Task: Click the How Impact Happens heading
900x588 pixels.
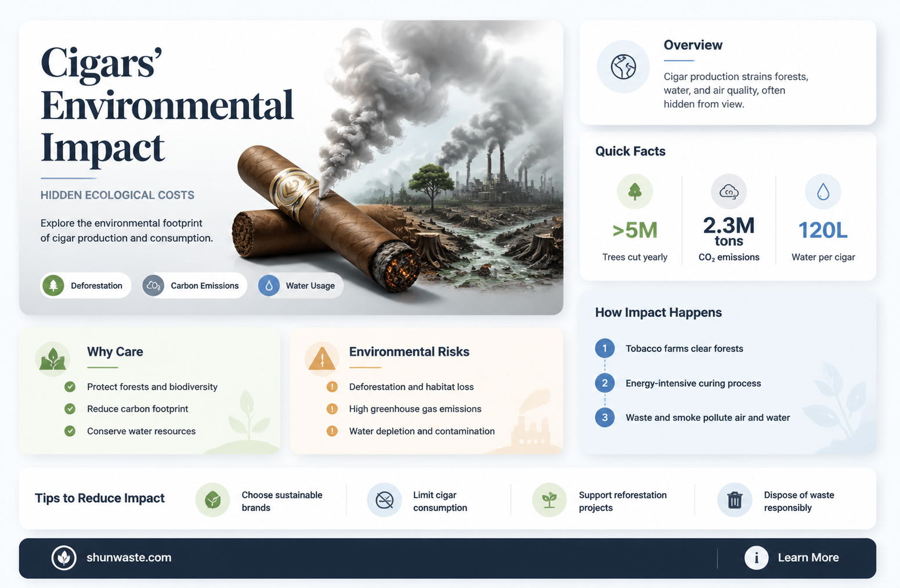Action: 658,313
